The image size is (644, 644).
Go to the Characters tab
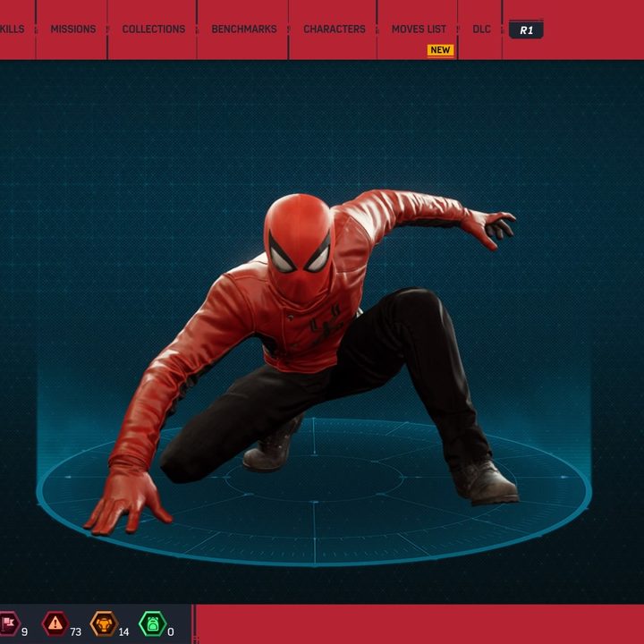click(x=335, y=30)
